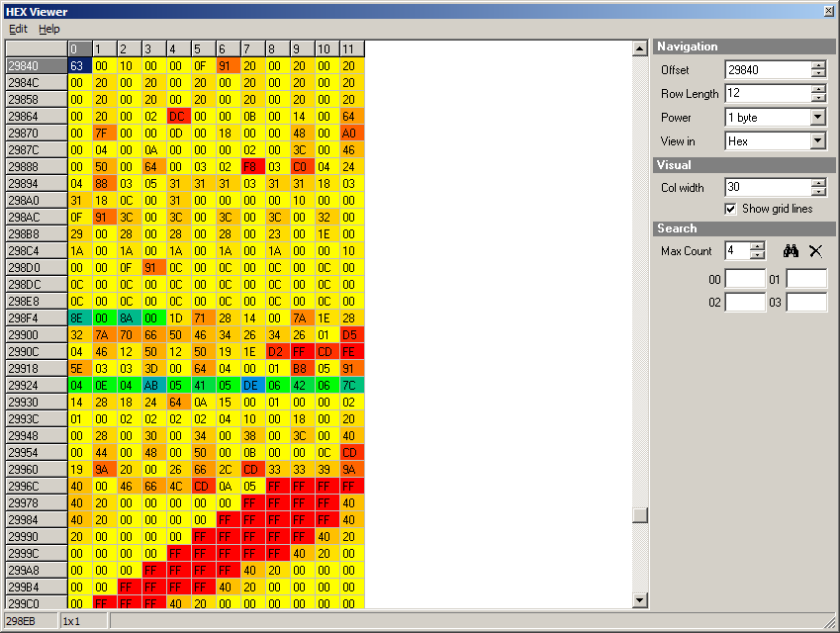
Task: Click the scrollbar down arrow
Action: [x=639, y=600]
